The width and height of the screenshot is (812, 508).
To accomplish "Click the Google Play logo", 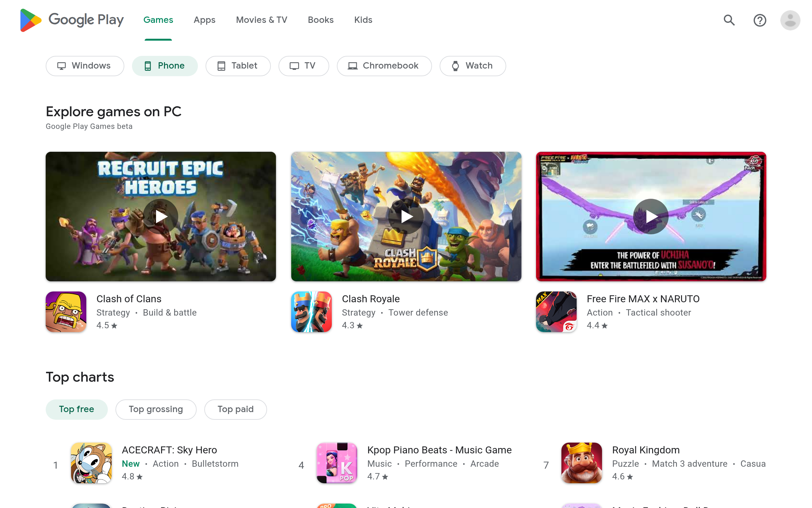I will (x=72, y=20).
